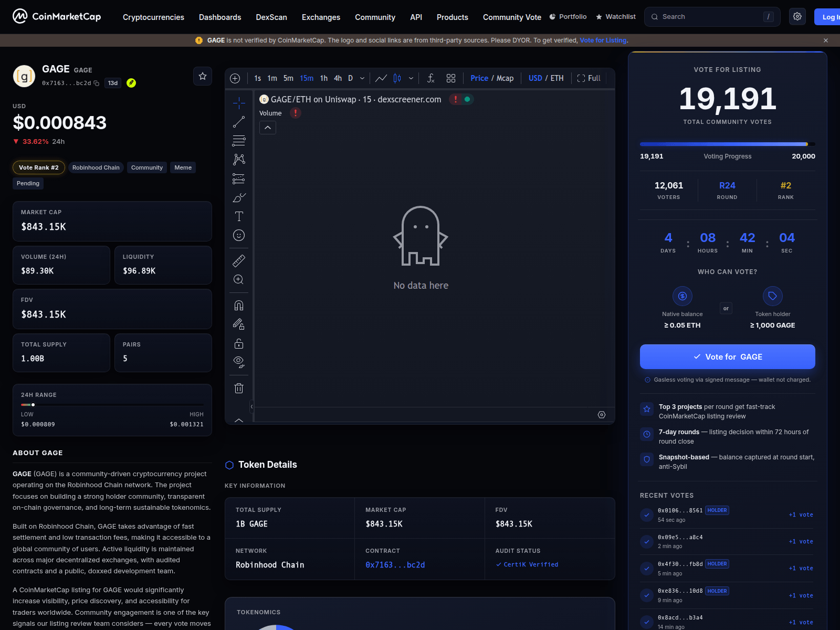Open chart indicators fx button
840x630 pixels.
pyautogui.click(x=430, y=78)
